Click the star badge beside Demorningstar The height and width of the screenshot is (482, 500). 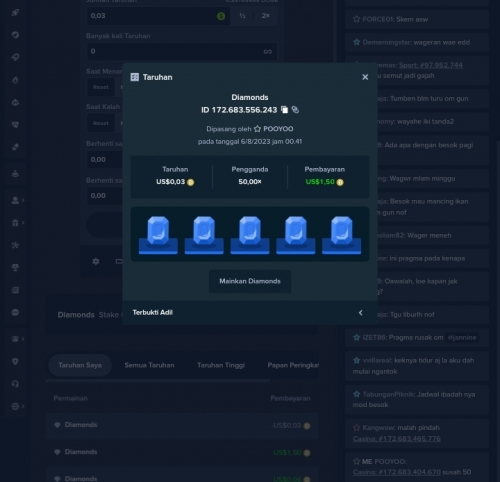coord(357,42)
